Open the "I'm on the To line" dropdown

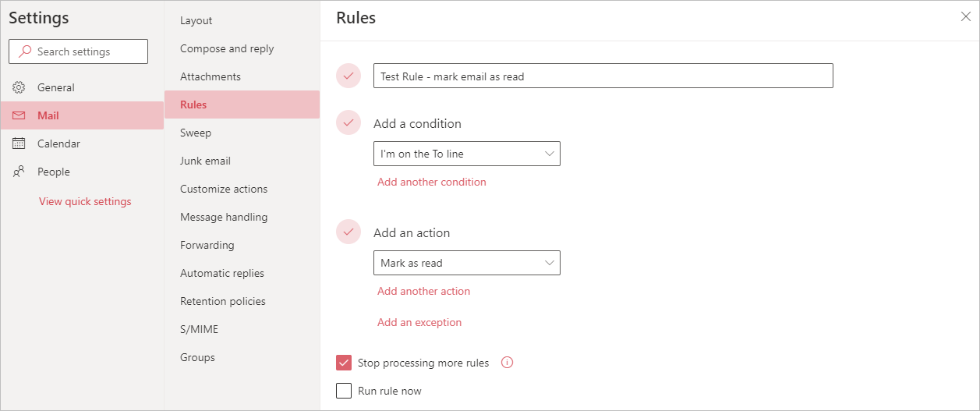[466, 154]
